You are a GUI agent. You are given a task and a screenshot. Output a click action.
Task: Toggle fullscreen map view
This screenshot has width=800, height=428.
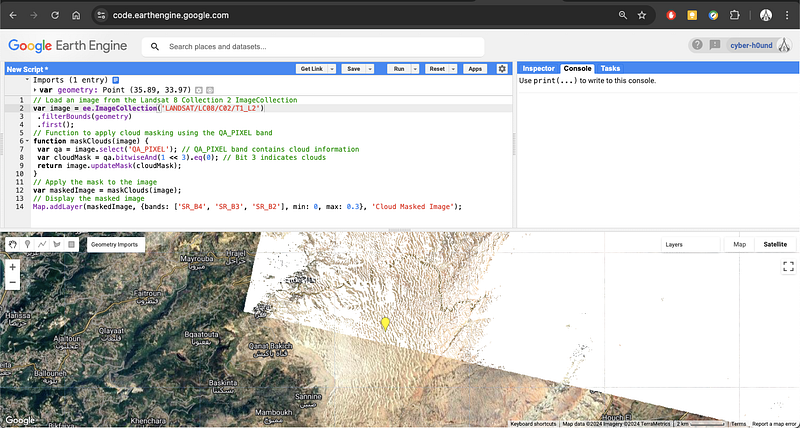788,266
